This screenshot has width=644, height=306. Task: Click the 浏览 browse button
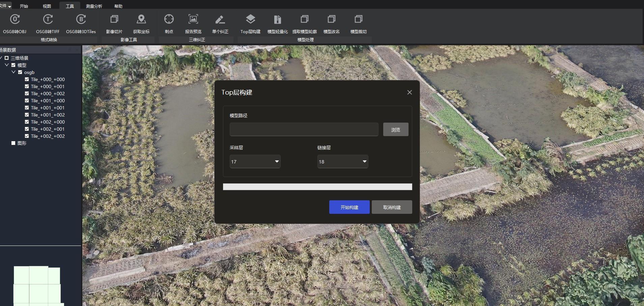tap(396, 129)
